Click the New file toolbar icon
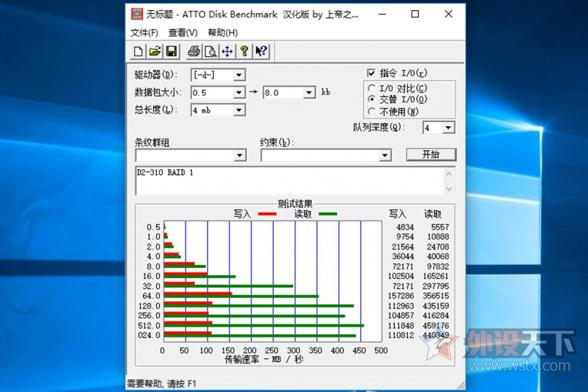 [x=138, y=51]
